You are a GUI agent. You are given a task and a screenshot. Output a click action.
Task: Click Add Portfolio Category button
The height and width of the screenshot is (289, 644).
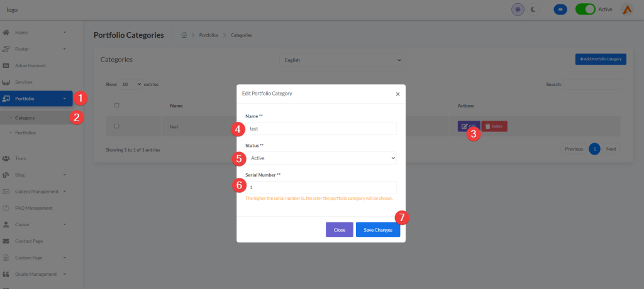click(601, 59)
